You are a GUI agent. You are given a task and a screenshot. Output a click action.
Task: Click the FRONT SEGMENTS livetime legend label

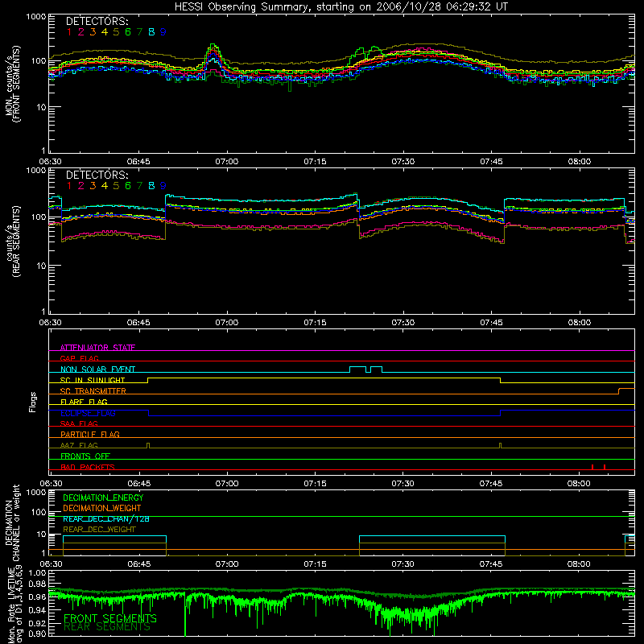click(x=110, y=618)
